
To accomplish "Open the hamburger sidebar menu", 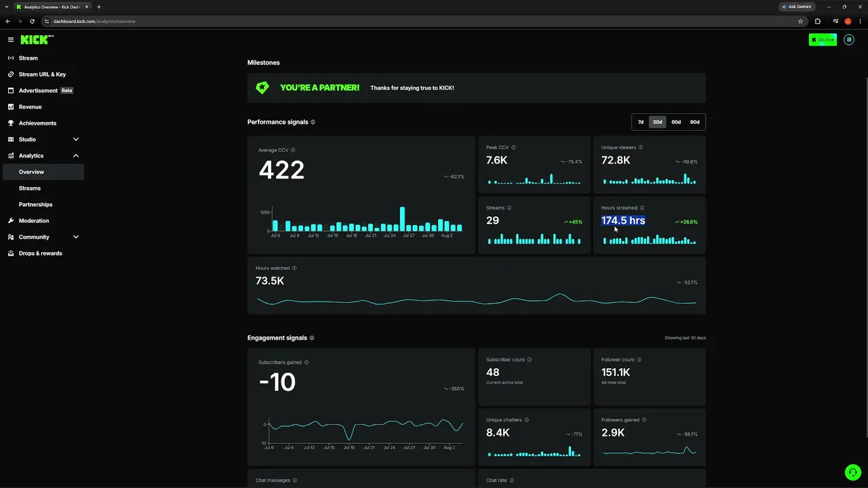I will pos(10,40).
